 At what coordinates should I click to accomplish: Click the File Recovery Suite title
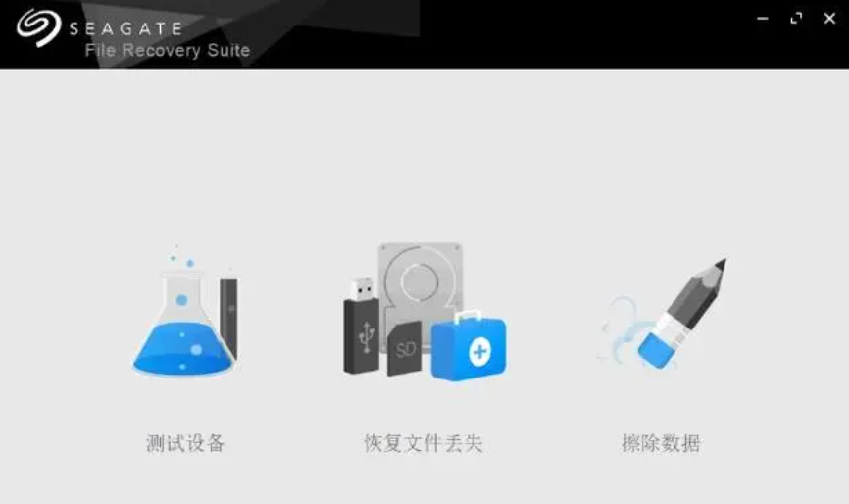pos(168,50)
